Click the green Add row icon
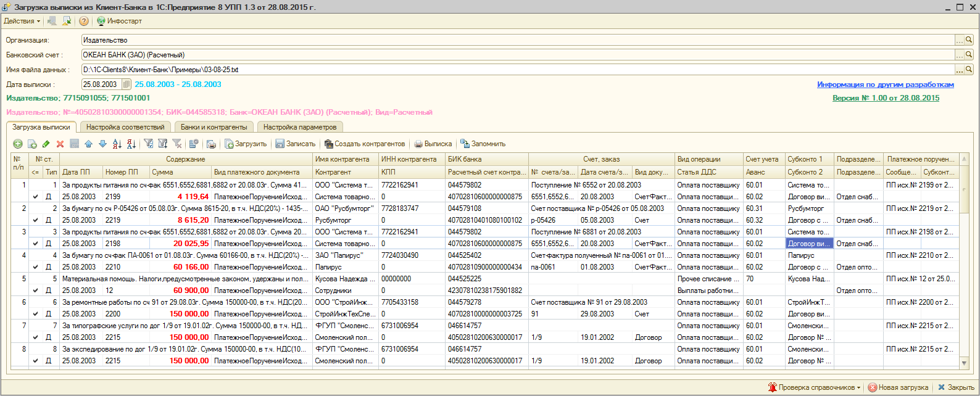The height and width of the screenshot is (396, 980). point(18,144)
